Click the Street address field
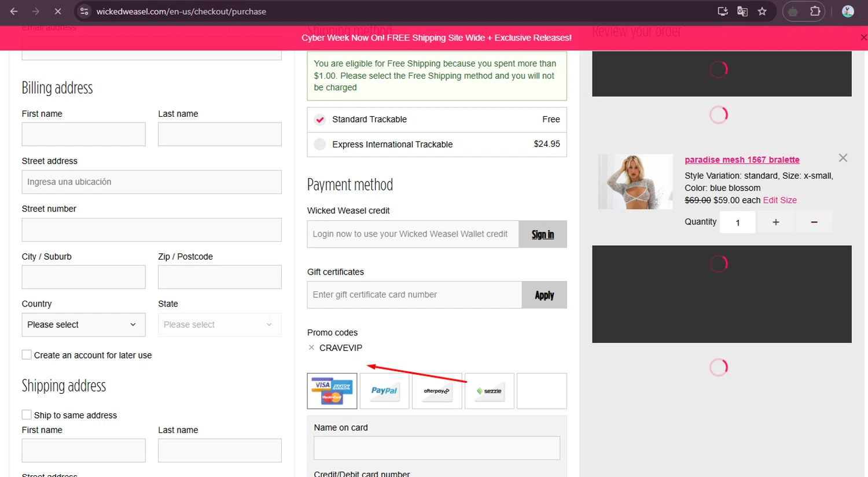 [x=152, y=182]
